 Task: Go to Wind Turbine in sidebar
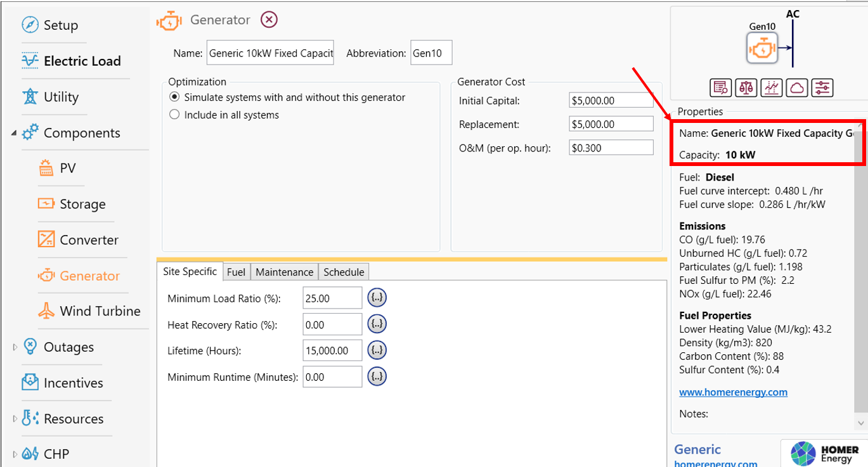click(x=100, y=311)
